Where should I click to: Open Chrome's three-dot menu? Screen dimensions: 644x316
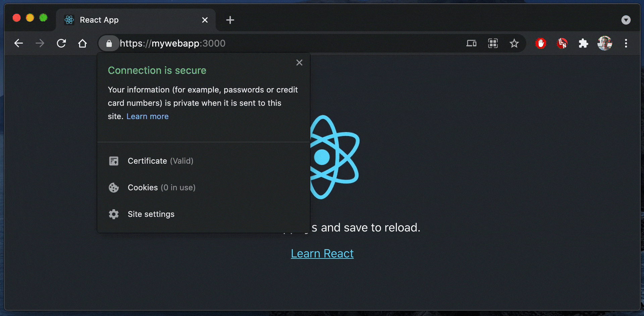pyautogui.click(x=626, y=43)
